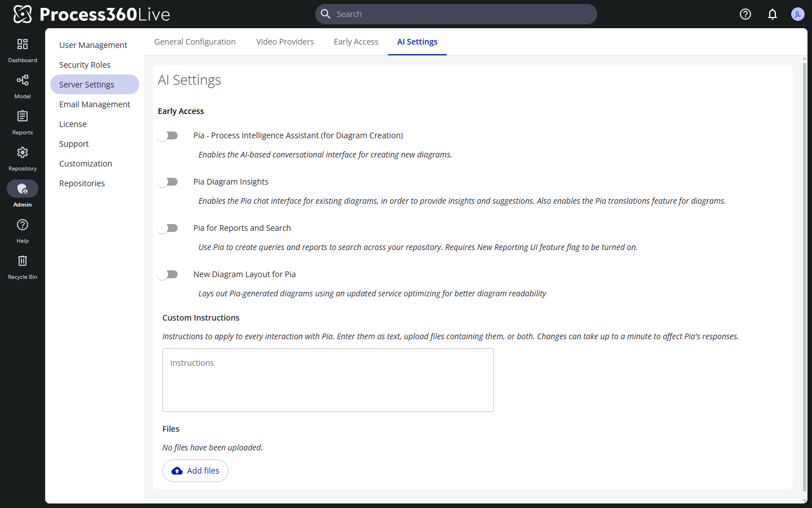This screenshot has height=508, width=812.
Task: Open User Management in admin menu
Action: click(95, 45)
